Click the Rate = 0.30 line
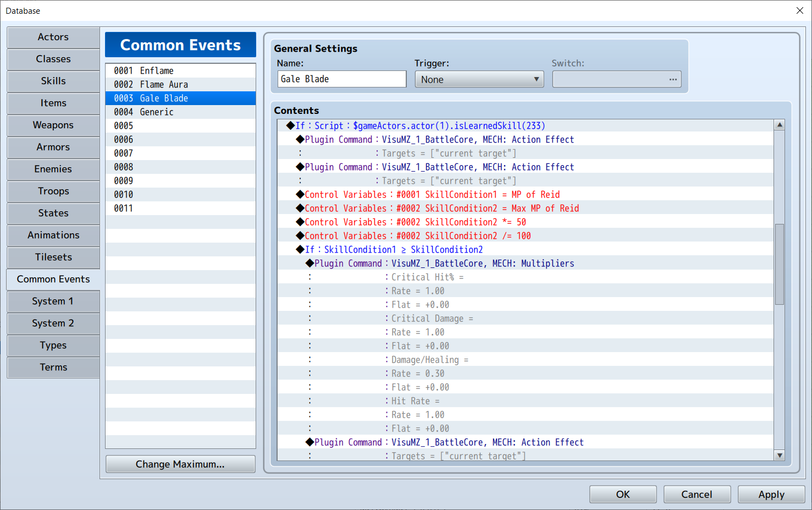Screen dimensions: 812x510 (526, 374)
